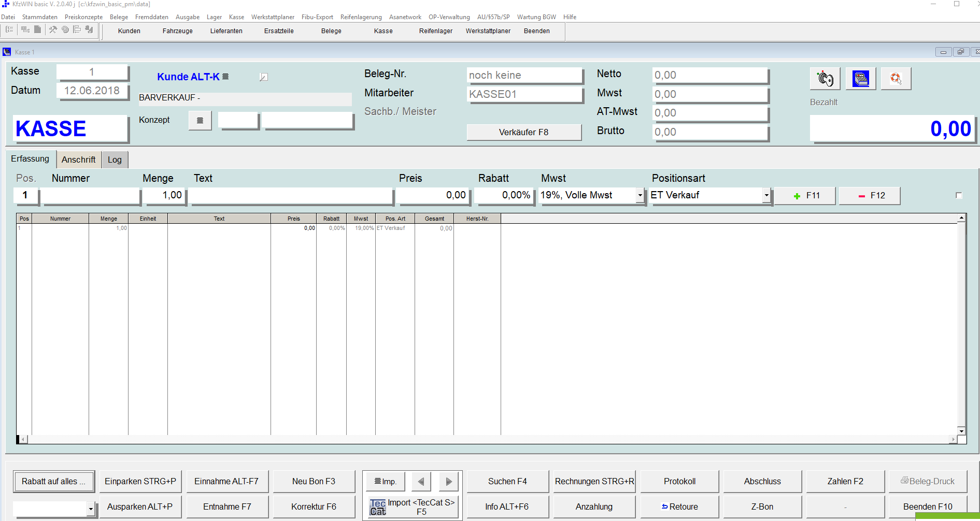Open the Stammdaten menu
Screen dimensions: 980x521
coord(40,17)
